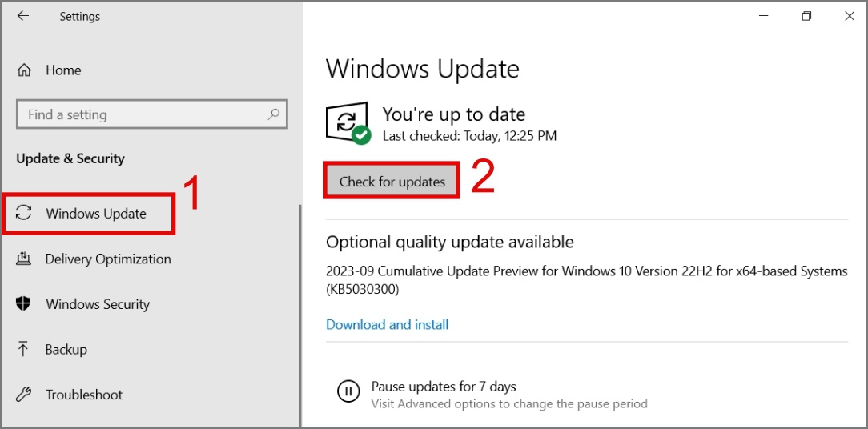Open Delivery Optimization settings
This screenshot has height=429, width=868.
click(108, 259)
